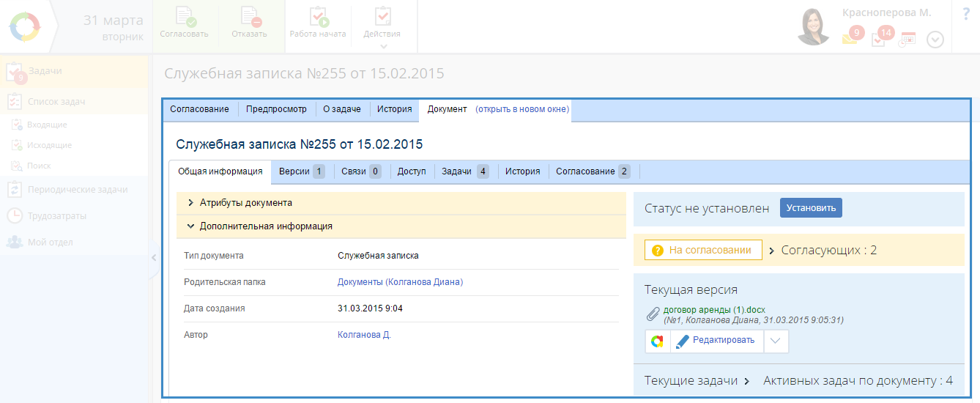The height and width of the screenshot is (403, 980).
Task: Expand the user menu circle arrow
Action: [x=935, y=40]
